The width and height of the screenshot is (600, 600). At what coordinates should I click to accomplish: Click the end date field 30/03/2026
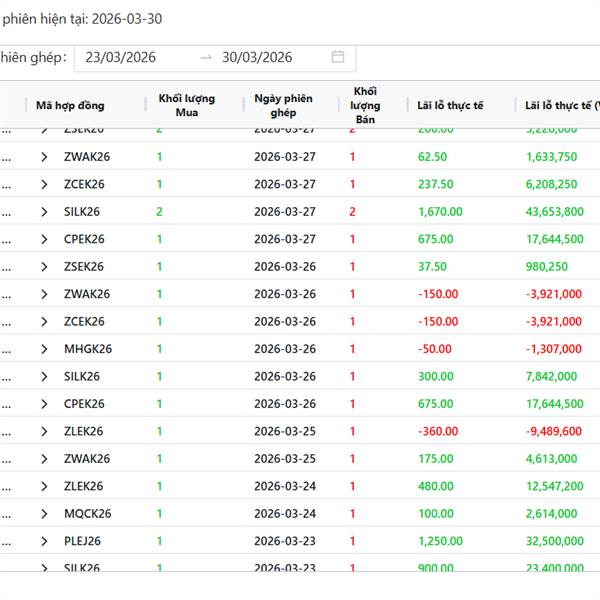coord(257,57)
